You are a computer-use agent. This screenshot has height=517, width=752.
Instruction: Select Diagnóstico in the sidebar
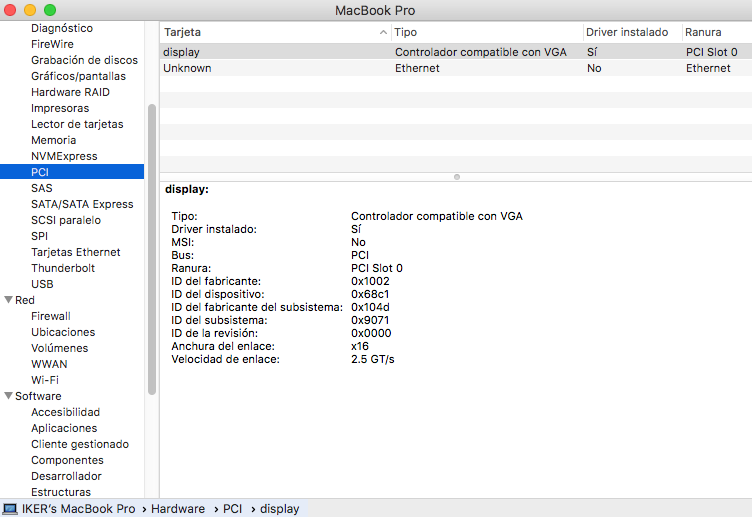pos(62,28)
